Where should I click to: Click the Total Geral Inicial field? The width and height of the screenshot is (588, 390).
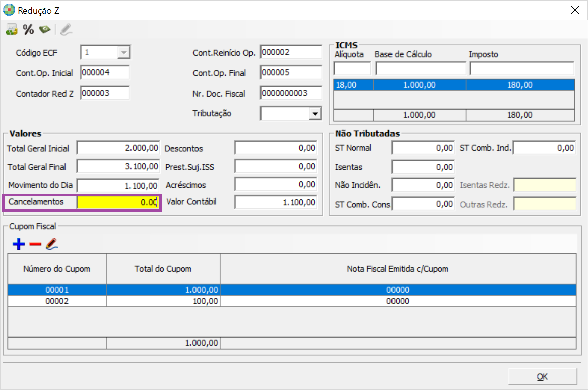click(118, 148)
